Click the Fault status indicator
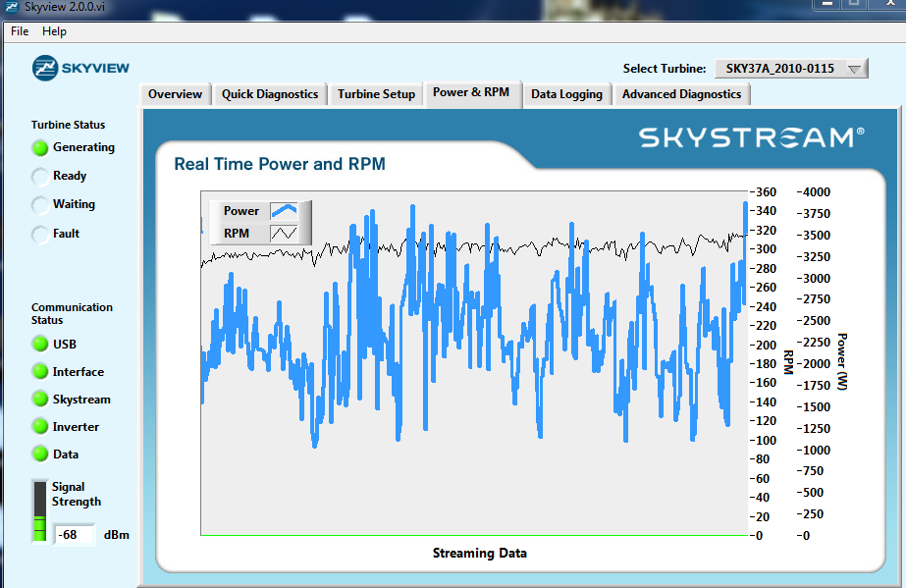906x588 pixels. [40, 235]
